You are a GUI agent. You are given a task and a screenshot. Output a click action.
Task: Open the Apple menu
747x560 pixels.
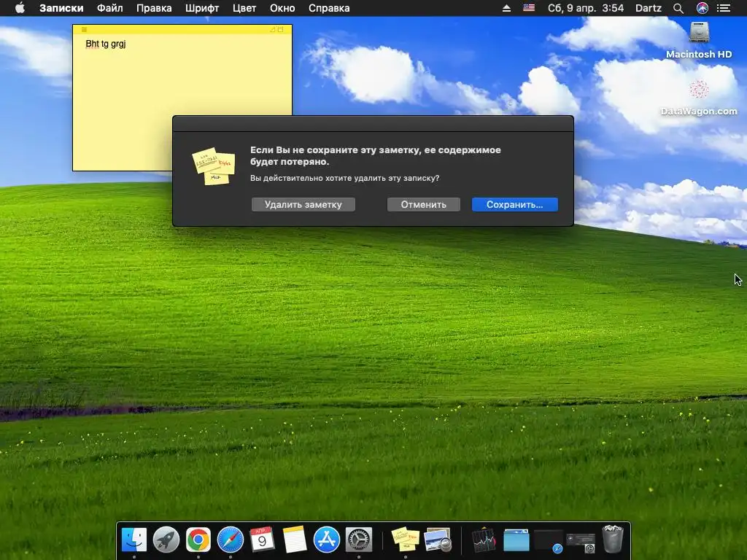click(x=20, y=8)
